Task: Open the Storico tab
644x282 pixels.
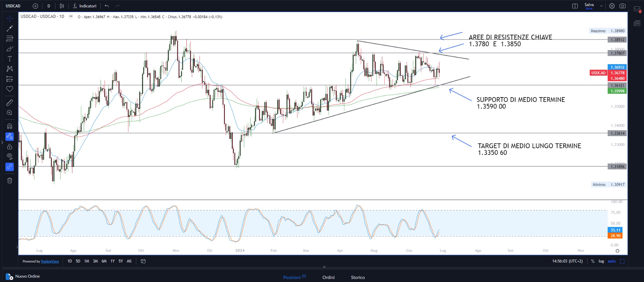Action: click(x=358, y=277)
